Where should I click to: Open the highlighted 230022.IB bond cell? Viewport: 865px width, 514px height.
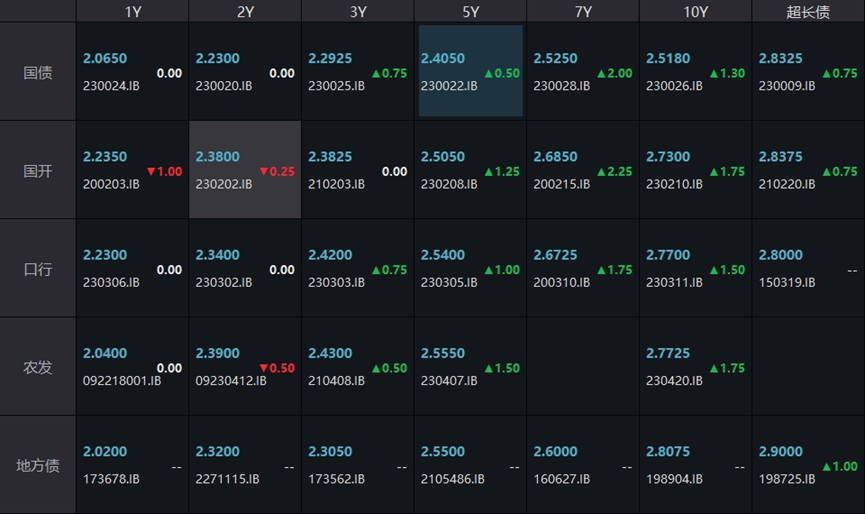(470, 71)
